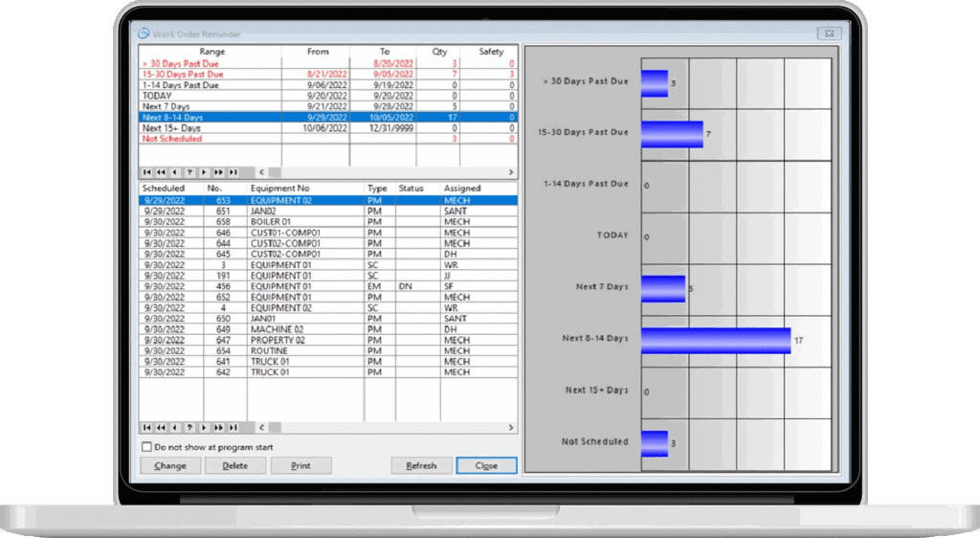This screenshot has width=980, height=538.
Task: Click the '15-30 Days Past Due' chart bar
Action: click(x=673, y=134)
